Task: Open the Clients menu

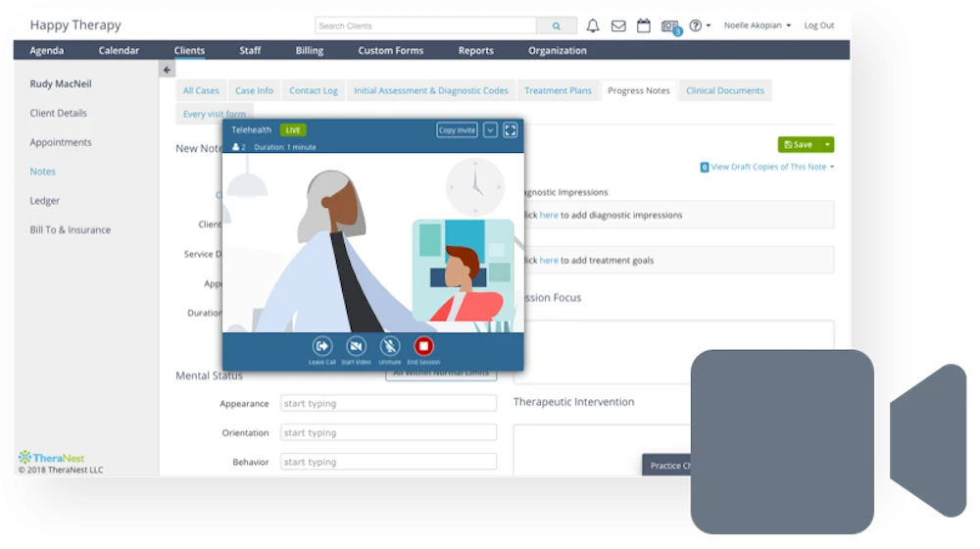Action: point(189,51)
